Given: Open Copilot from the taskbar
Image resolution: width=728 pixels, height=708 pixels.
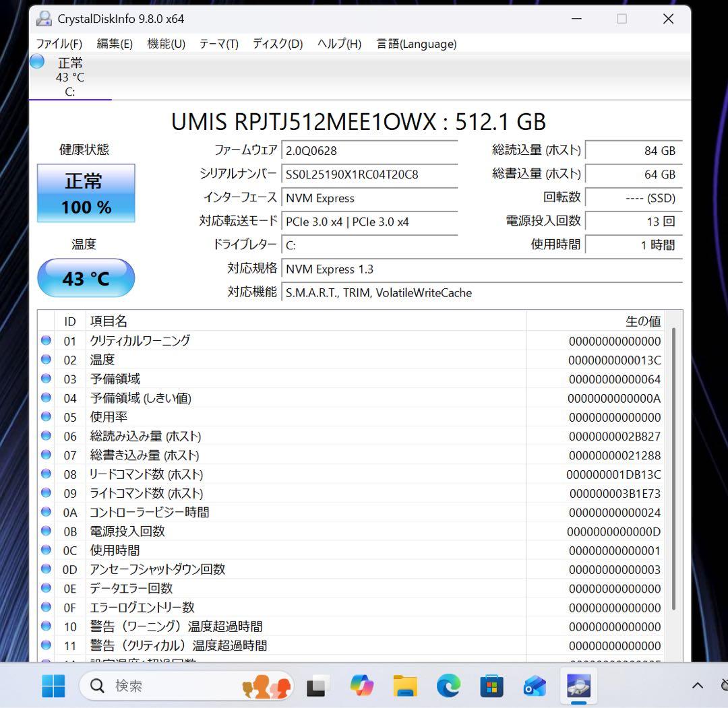Looking at the screenshot, I should coord(362,686).
